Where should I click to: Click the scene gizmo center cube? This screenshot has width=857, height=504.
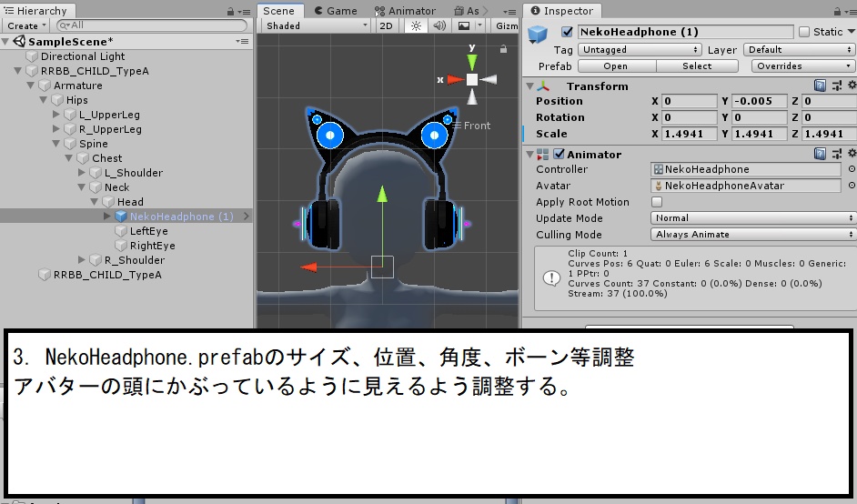pyautogui.click(x=471, y=80)
